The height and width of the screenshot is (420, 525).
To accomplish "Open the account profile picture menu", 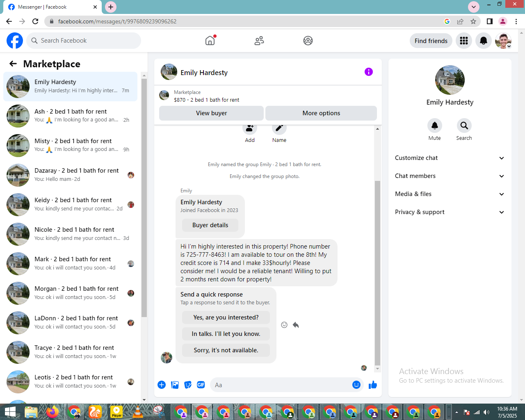I will [x=503, y=41].
